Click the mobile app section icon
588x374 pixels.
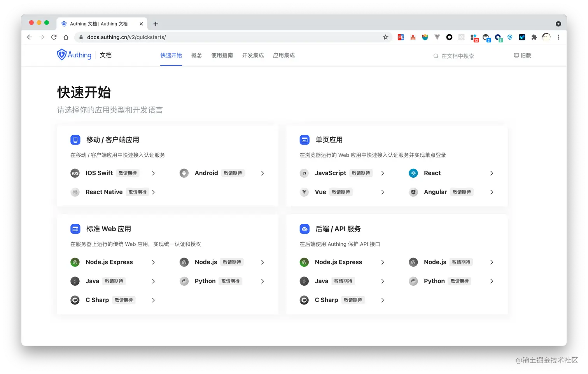coord(75,140)
